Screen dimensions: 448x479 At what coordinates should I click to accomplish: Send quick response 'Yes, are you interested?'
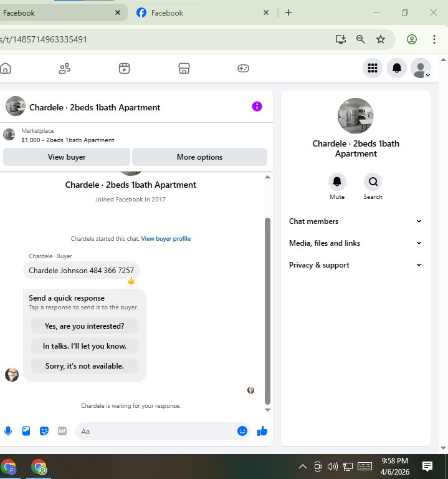(85, 326)
